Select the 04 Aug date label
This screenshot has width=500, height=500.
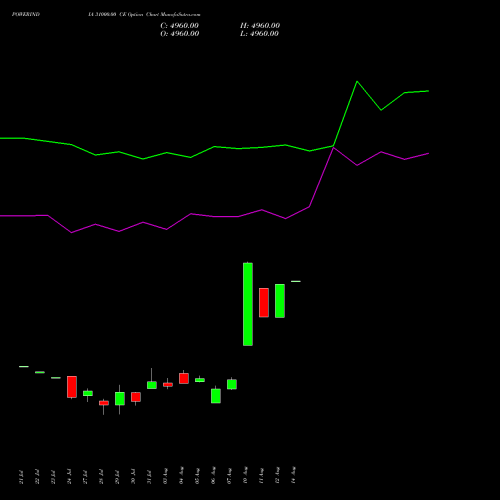click(181, 476)
